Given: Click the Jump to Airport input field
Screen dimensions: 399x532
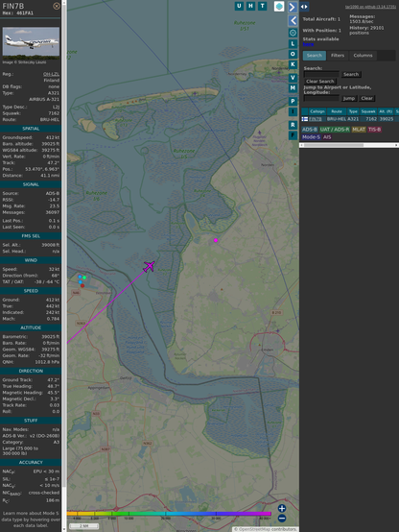Looking at the screenshot, I should tap(321, 98).
